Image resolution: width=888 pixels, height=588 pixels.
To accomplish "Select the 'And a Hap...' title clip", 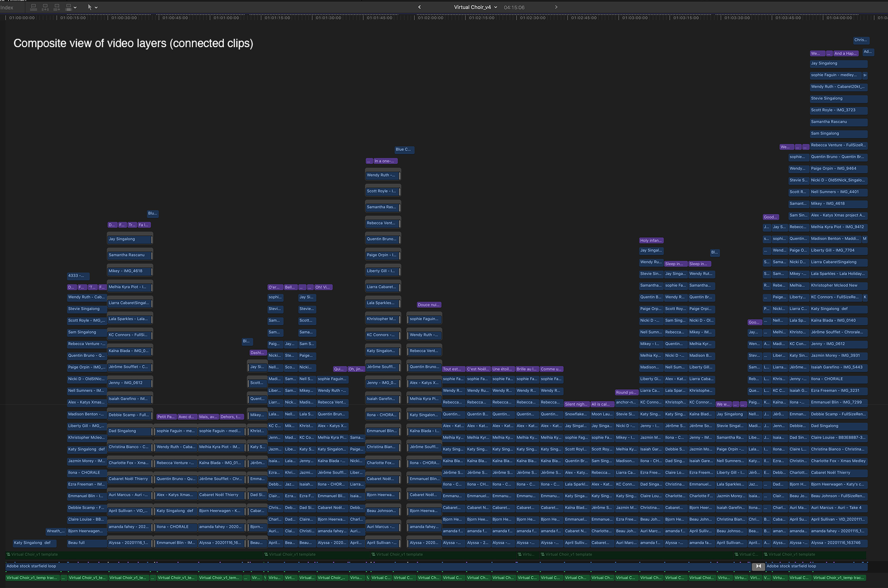I will [846, 53].
